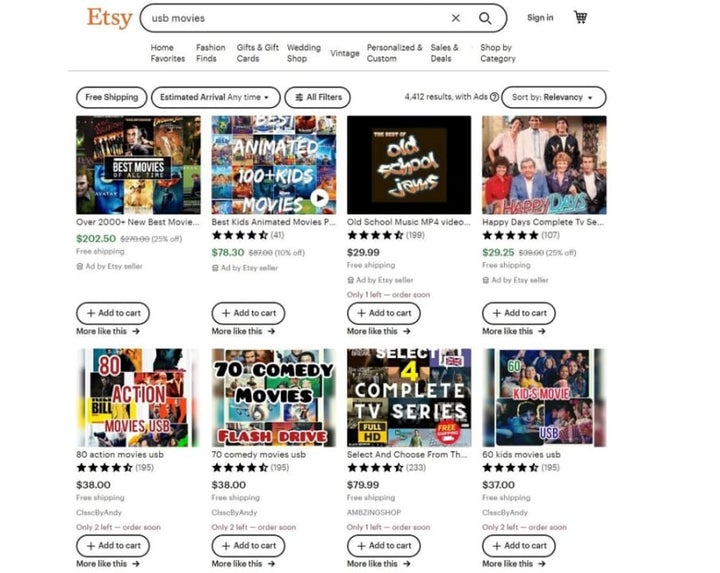The height and width of the screenshot is (573, 720).
Task: Click the Sign in link
Action: (x=540, y=18)
